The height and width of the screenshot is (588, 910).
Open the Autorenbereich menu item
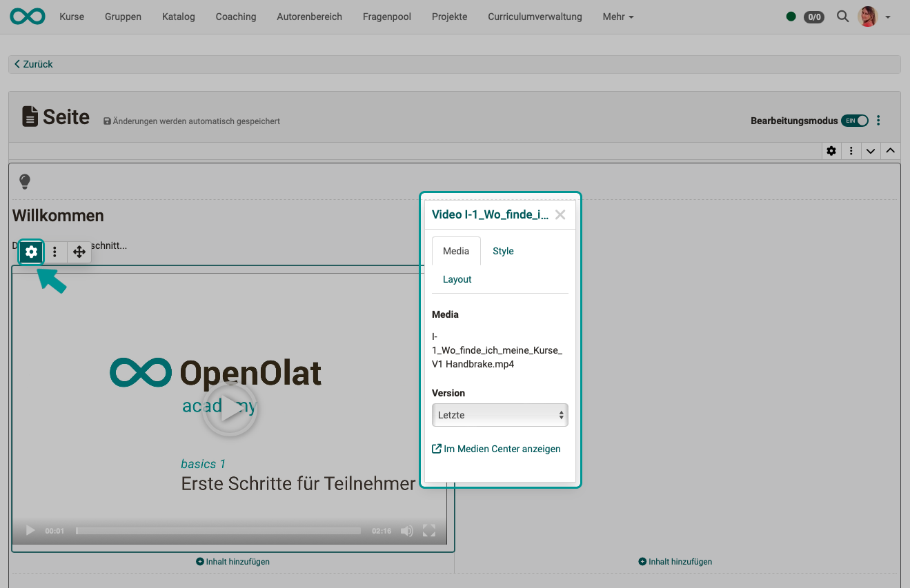[309, 17]
